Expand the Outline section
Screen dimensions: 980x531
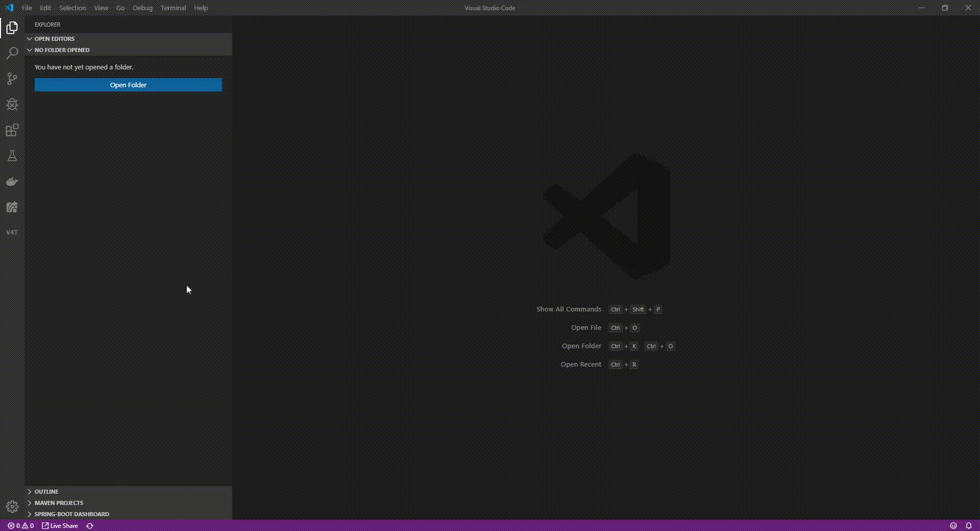128,492
